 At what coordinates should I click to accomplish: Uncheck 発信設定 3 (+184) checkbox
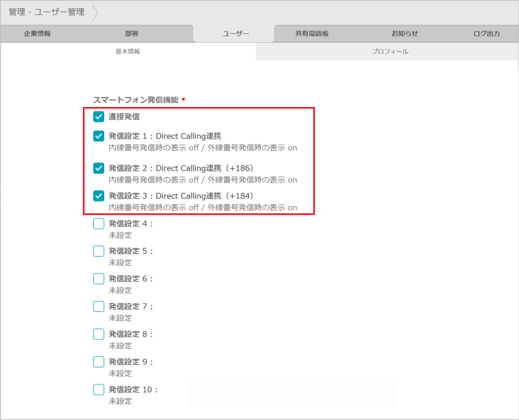tap(99, 196)
